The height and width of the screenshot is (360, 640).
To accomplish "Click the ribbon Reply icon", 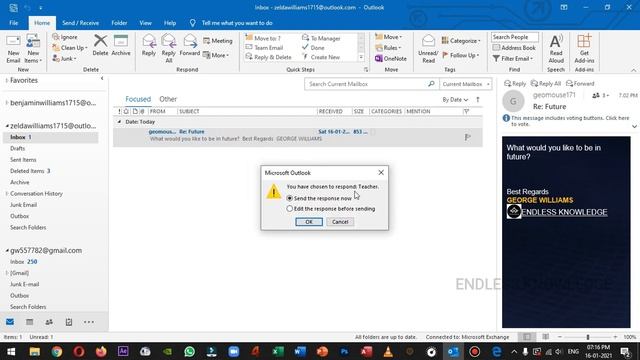I will point(149,41).
